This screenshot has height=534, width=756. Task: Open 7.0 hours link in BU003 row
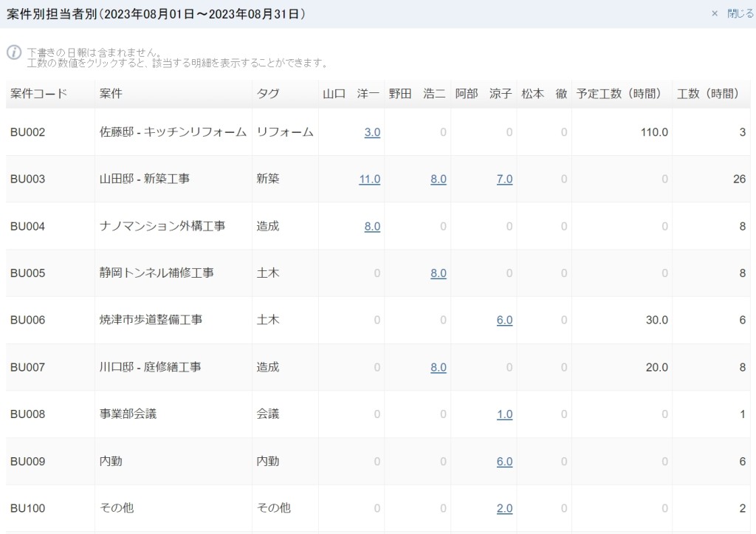(504, 179)
